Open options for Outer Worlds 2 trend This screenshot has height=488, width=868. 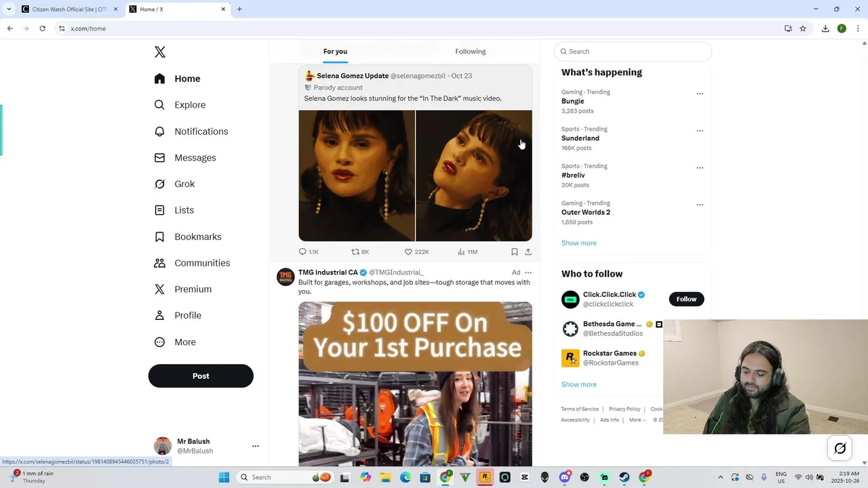pos(700,205)
